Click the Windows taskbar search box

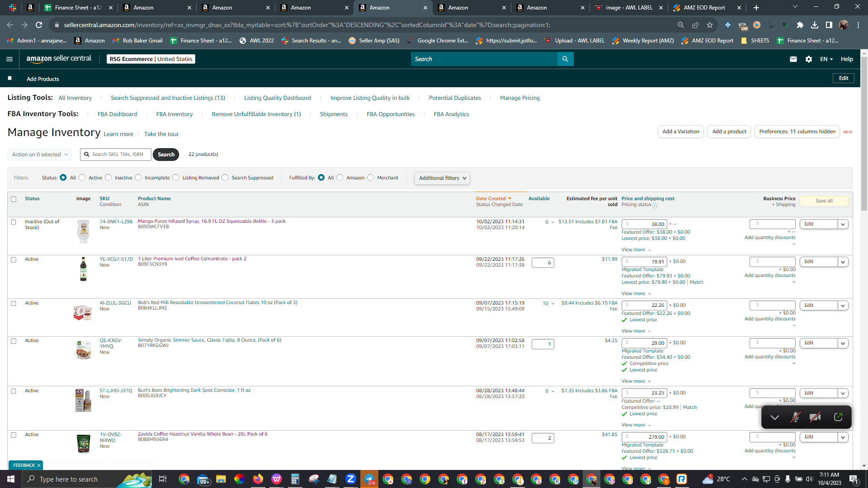[x=87, y=479]
